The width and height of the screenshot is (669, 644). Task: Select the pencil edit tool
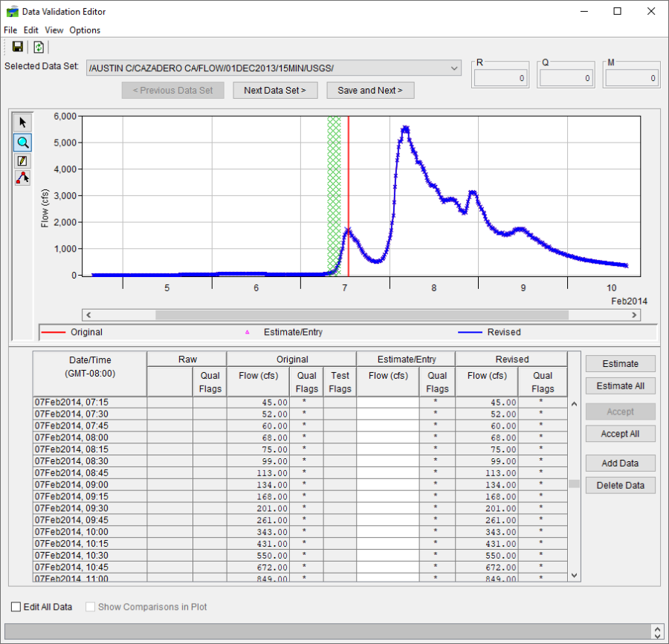coord(22,160)
